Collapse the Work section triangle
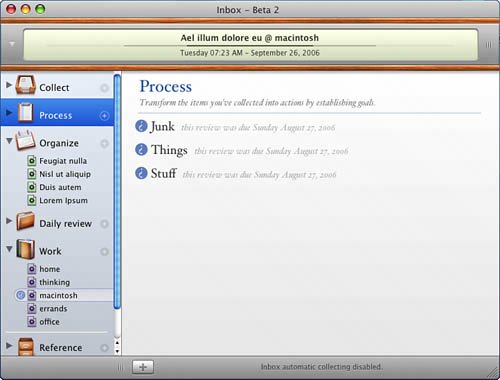 click(x=9, y=249)
